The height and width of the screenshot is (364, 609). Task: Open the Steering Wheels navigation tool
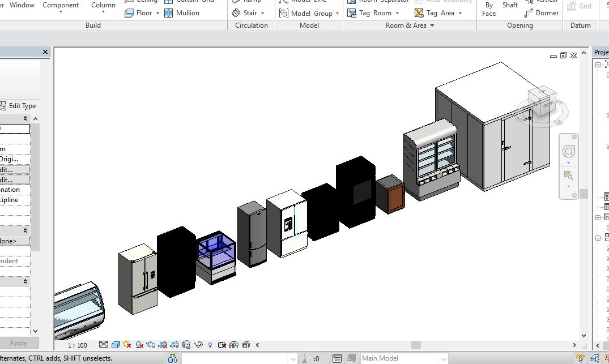(569, 151)
